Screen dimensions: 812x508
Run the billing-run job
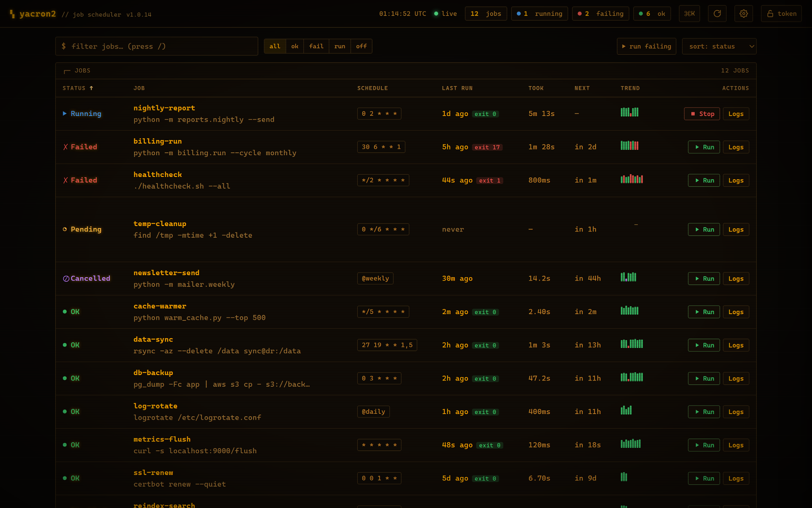(704, 147)
